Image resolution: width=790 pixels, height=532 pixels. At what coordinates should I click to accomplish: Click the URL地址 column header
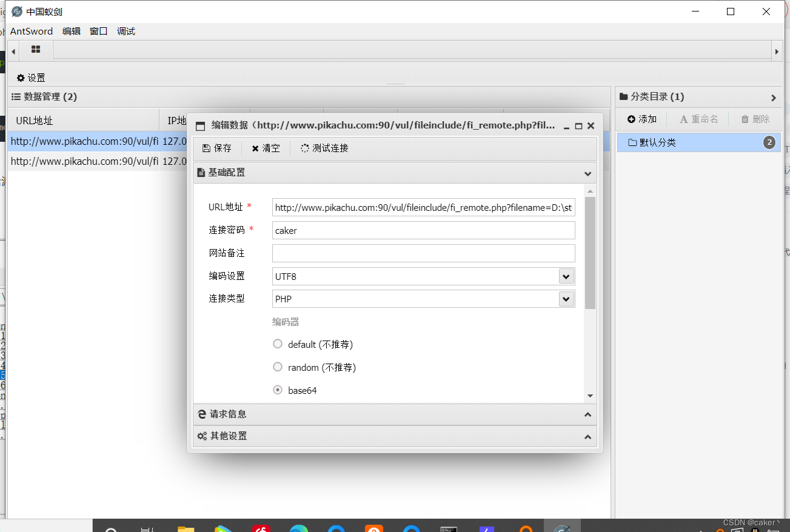pyautogui.click(x=83, y=120)
